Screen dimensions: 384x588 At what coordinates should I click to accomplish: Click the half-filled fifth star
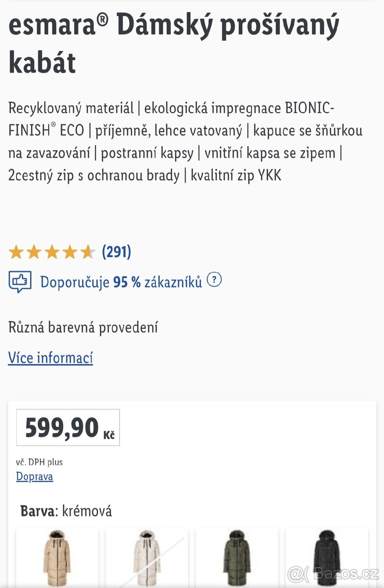(87, 252)
